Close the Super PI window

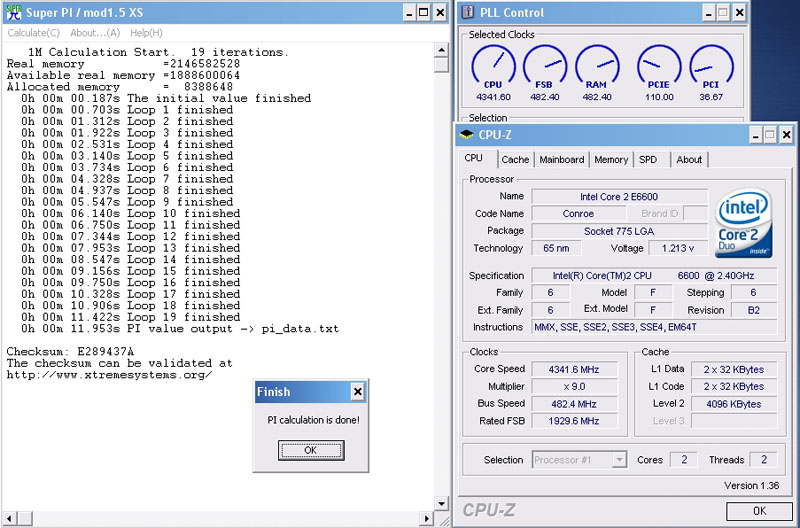click(x=440, y=13)
